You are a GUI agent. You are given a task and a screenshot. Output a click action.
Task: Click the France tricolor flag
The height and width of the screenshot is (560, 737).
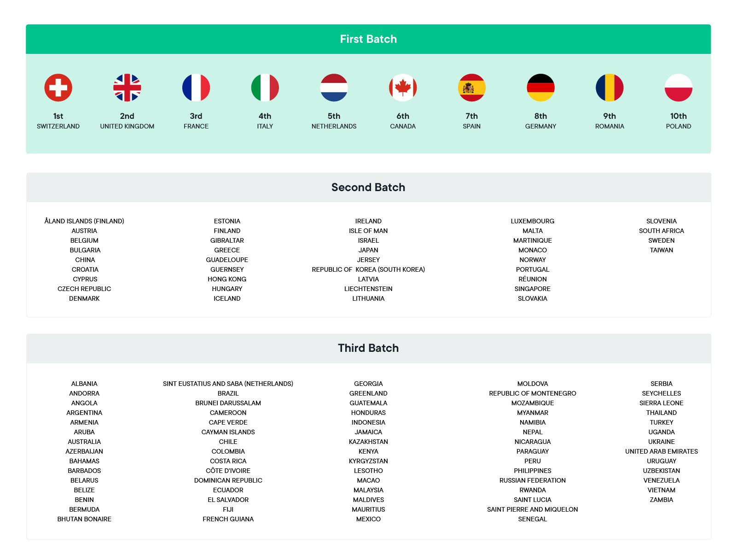pos(196,87)
